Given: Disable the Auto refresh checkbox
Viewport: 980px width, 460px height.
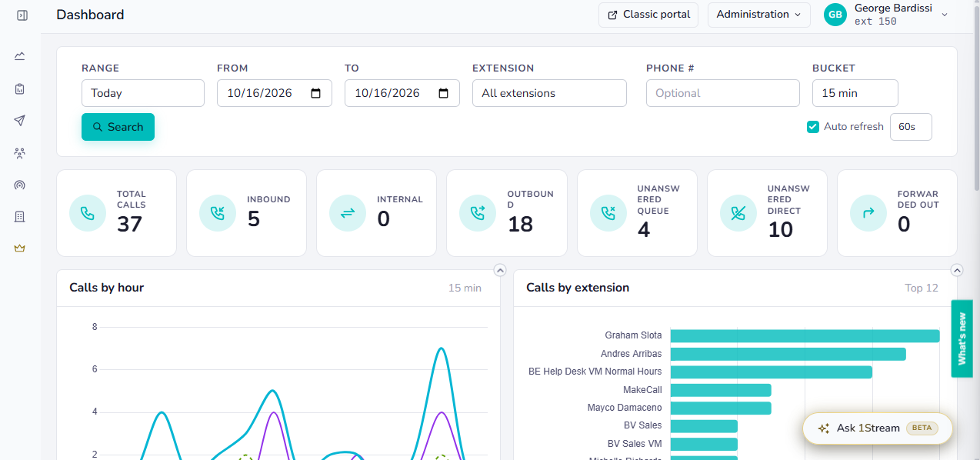Looking at the screenshot, I should tap(813, 127).
